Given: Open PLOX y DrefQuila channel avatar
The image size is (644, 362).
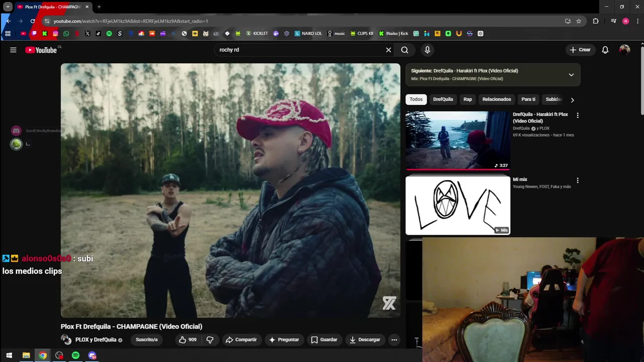Looking at the screenshot, I should [66, 340].
